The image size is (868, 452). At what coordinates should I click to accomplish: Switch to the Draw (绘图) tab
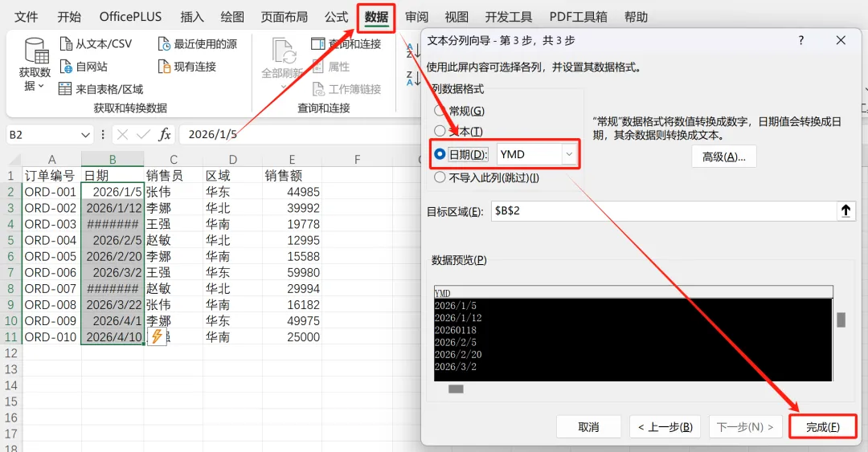pyautogui.click(x=232, y=17)
